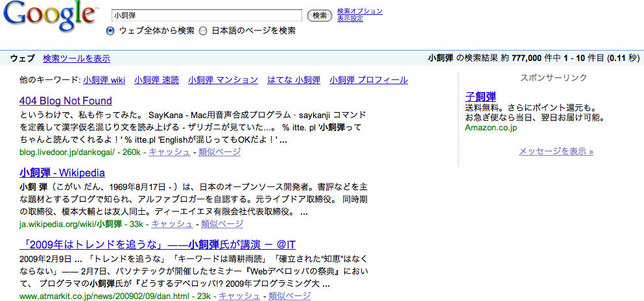Image resolution: width=644 pixels, height=301 pixels.
Task: Click the blog.livedoor.jp/dankogai/ URL text
Action: tap(67, 152)
